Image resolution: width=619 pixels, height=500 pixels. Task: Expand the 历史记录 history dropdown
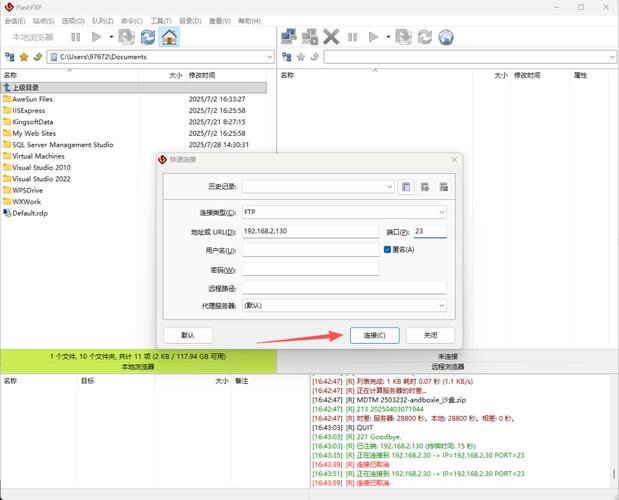click(x=390, y=186)
